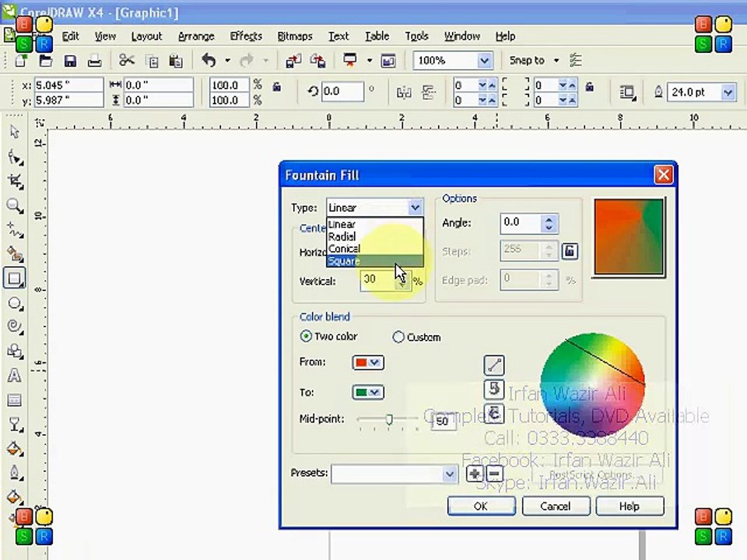The image size is (747, 560).
Task: Click the Cut scissors icon
Action: tap(127, 61)
